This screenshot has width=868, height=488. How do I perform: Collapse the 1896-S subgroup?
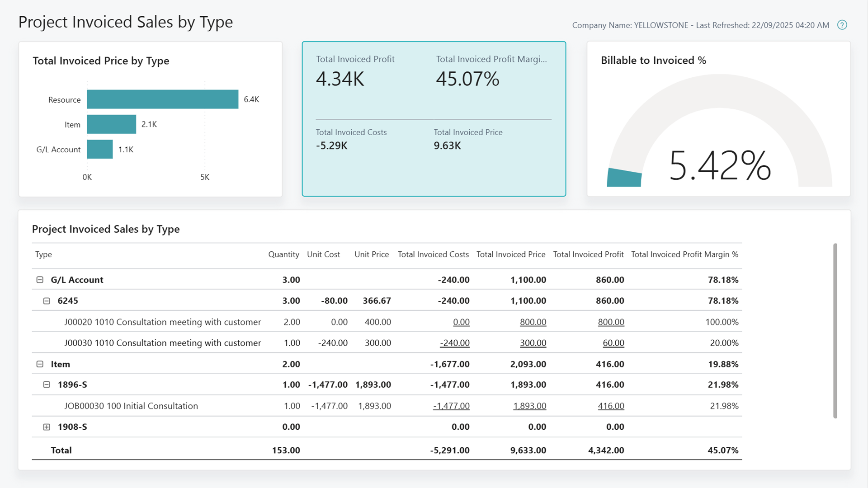click(x=47, y=385)
